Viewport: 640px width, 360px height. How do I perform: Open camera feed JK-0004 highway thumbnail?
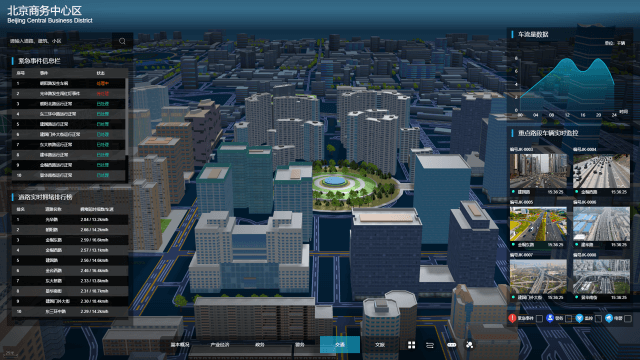[x=601, y=171]
